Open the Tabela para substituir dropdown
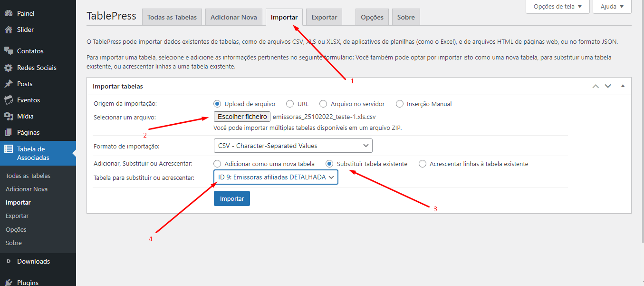644x286 pixels. click(276, 177)
